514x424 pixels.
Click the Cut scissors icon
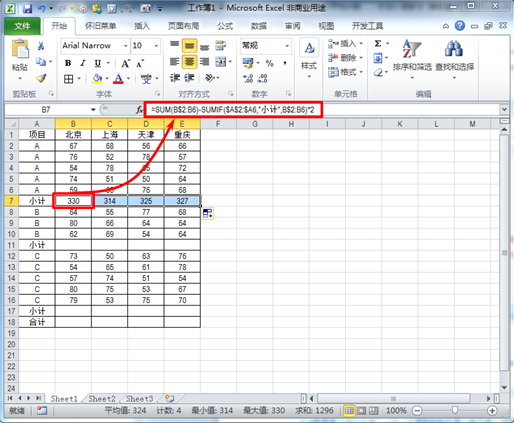coord(41,46)
